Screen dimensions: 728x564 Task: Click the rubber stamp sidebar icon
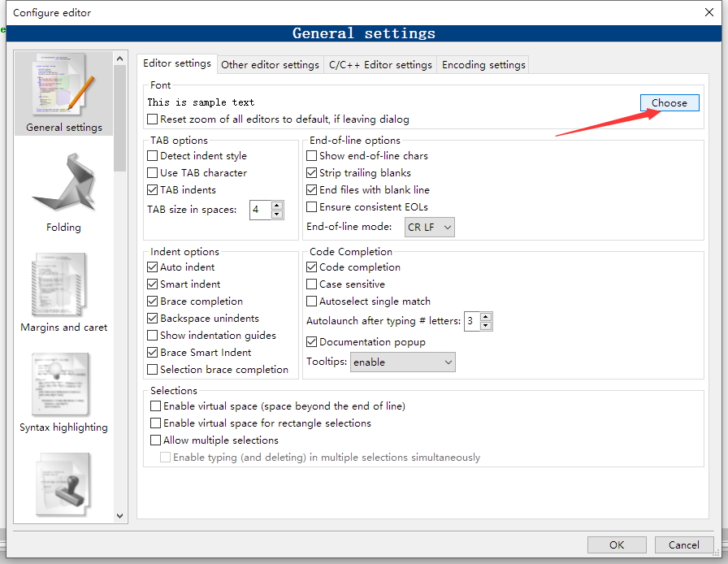coord(63,484)
